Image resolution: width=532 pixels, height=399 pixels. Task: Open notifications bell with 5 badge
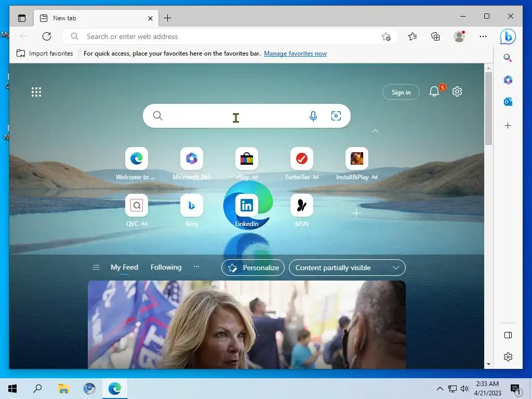435,91
